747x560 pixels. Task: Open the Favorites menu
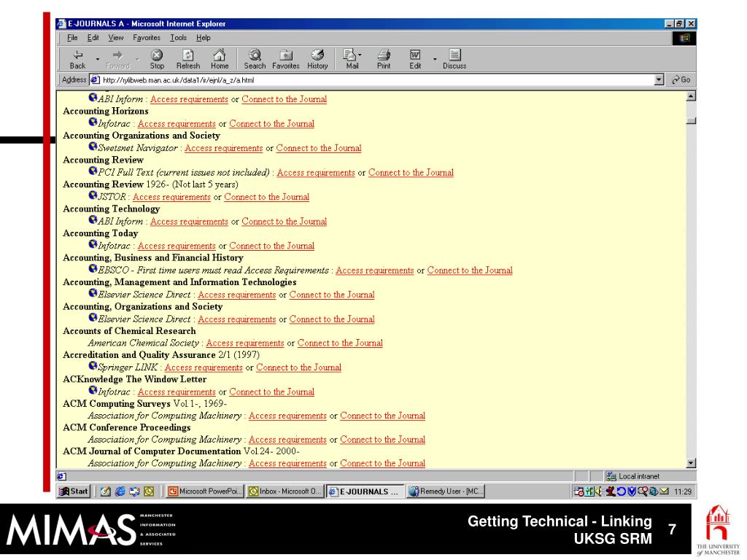[x=147, y=38]
